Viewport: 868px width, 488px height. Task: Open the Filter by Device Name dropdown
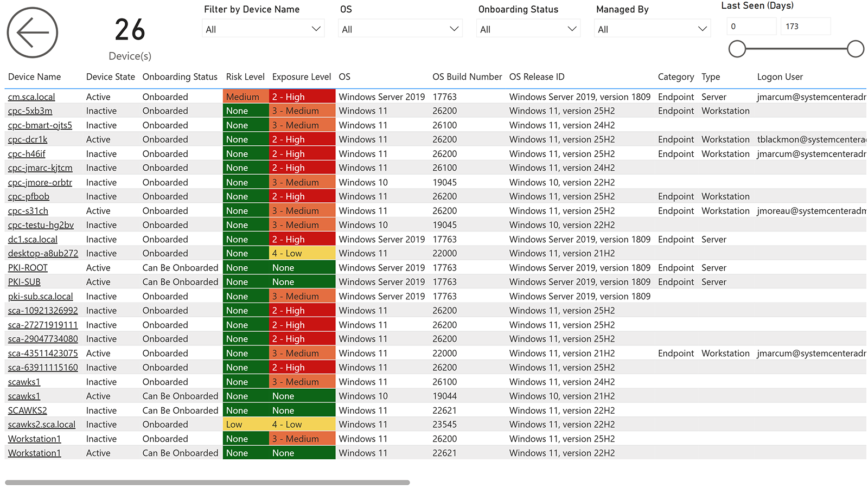tap(263, 29)
